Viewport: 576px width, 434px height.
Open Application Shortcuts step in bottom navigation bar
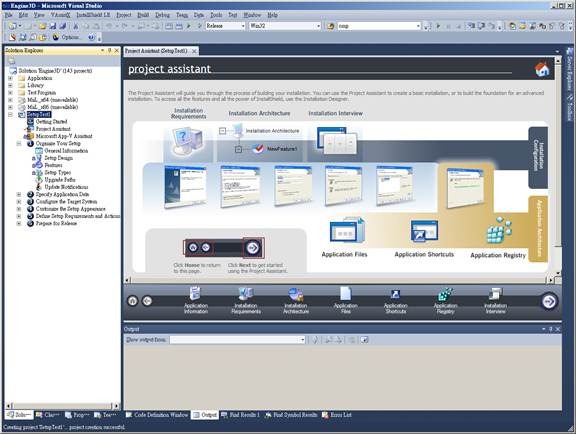click(x=396, y=300)
